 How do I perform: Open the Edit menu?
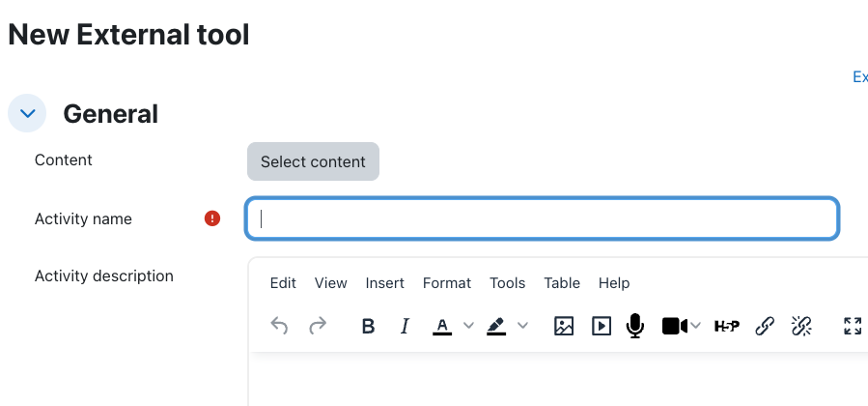[283, 283]
